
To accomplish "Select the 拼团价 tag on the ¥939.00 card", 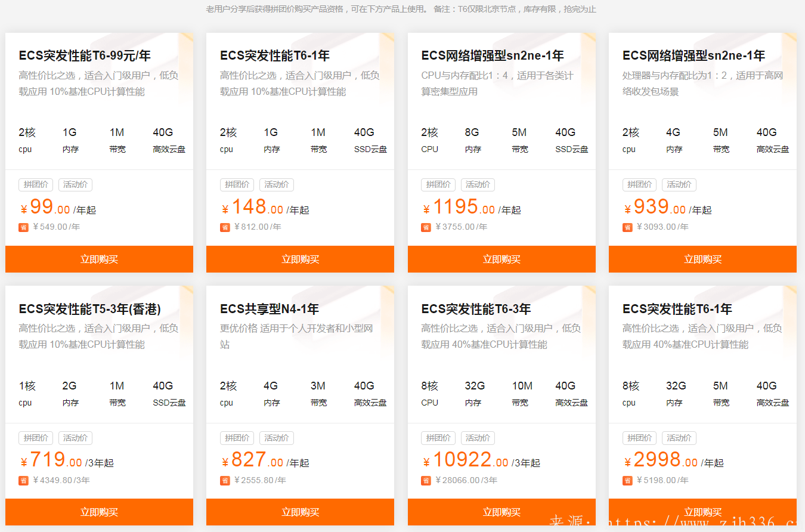I will click(x=640, y=185).
